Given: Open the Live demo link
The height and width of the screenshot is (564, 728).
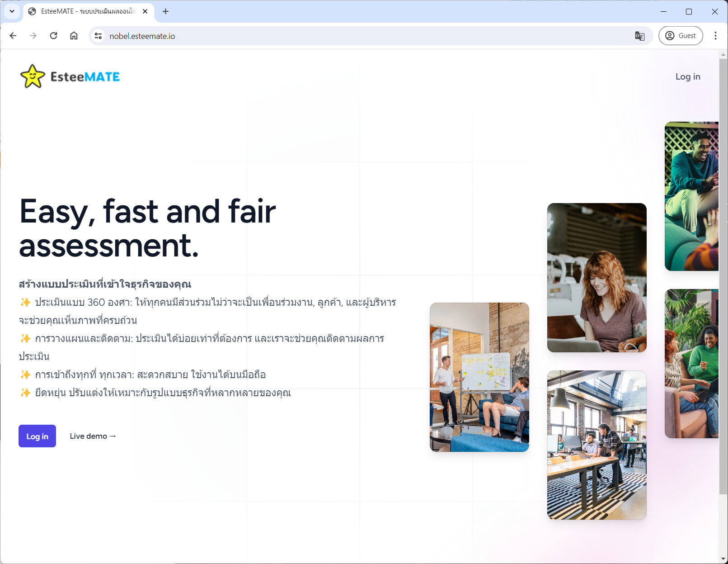Looking at the screenshot, I should tap(93, 436).
